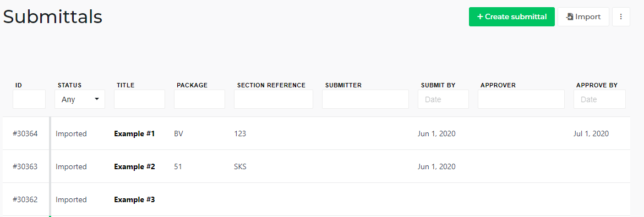Click the import file icon
Viewport: 644px width, 217px height.
pos(570,17)
